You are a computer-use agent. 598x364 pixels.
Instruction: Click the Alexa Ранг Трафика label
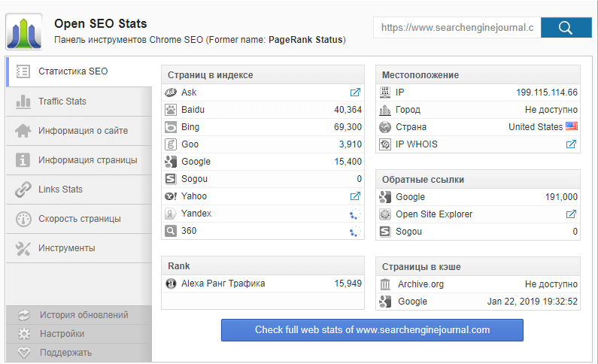(x=223, y=284)
